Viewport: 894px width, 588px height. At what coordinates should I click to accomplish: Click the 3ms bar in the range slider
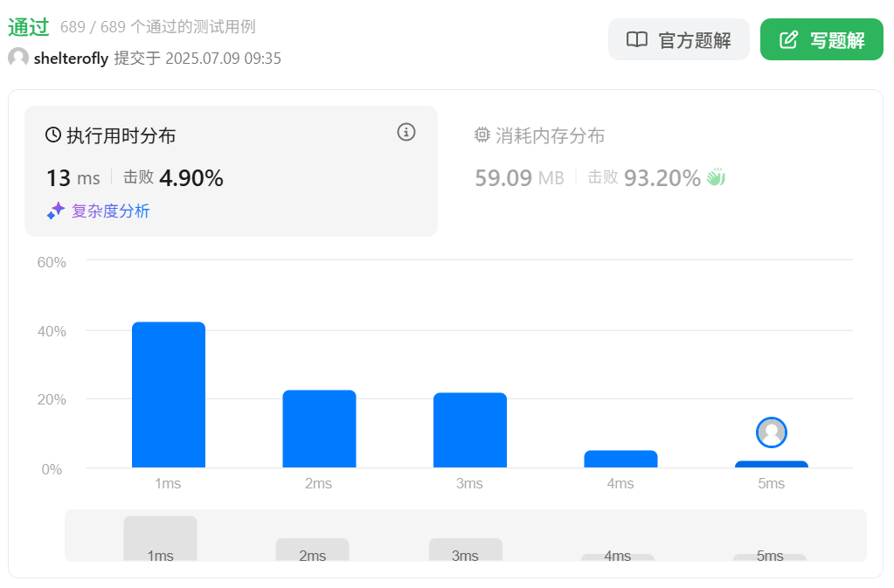tap(465, 550)
